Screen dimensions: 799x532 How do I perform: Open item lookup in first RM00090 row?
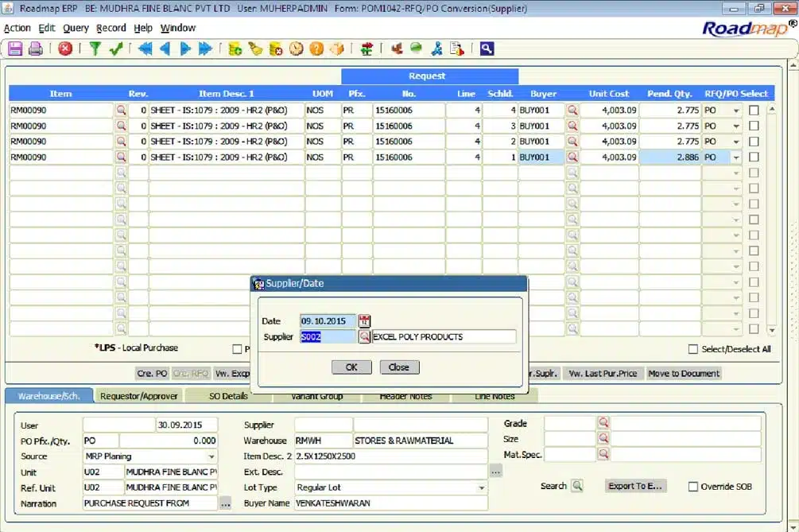point(121,110)
